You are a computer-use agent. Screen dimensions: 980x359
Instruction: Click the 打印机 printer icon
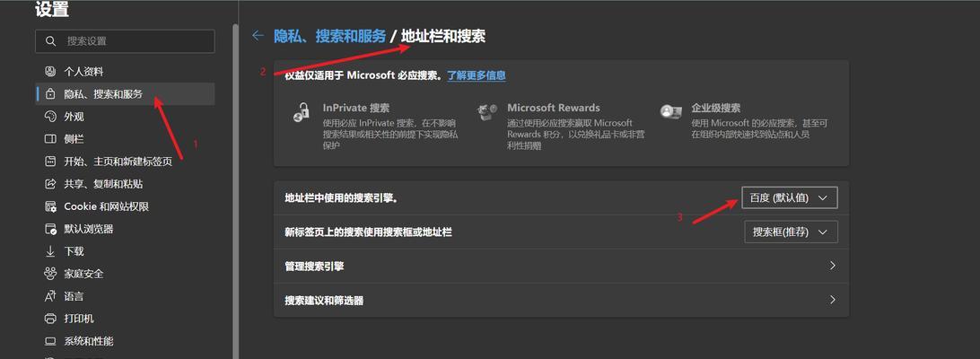click(x=50, y=319)
